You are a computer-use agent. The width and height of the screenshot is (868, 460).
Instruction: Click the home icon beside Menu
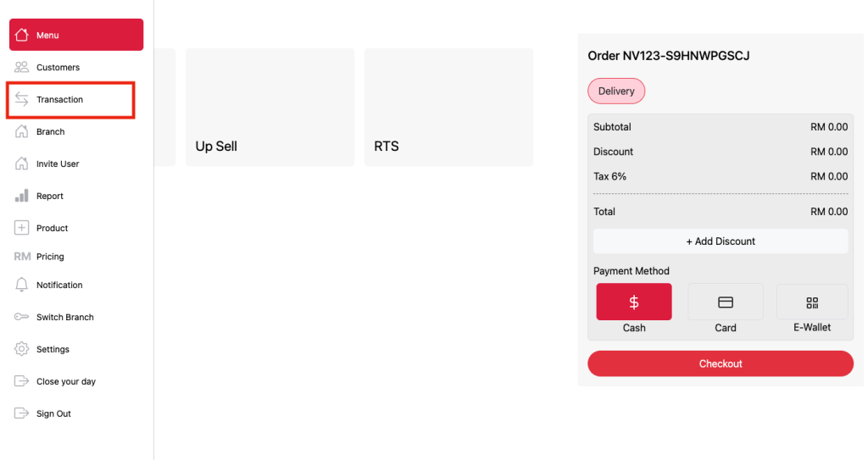tap(21, 35)
